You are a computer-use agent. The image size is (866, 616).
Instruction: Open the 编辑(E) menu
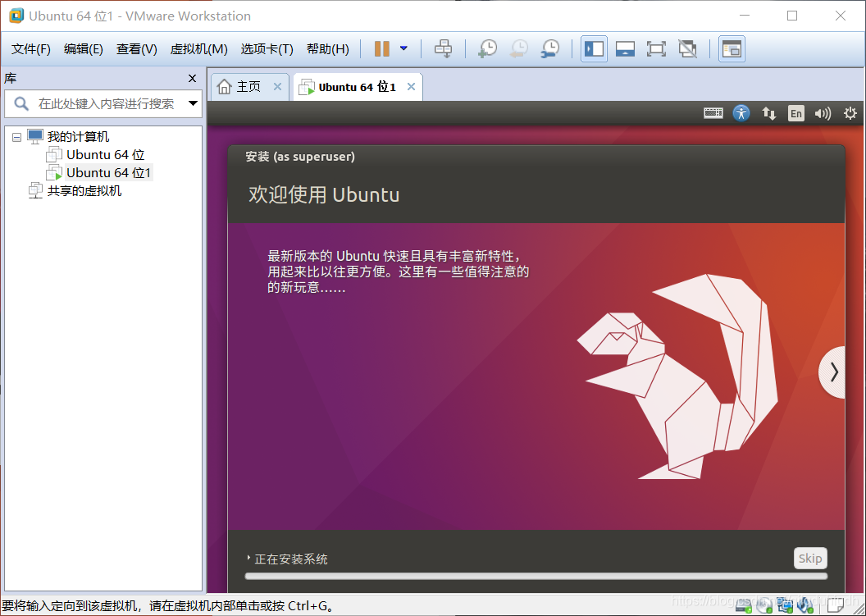[84, 48]
